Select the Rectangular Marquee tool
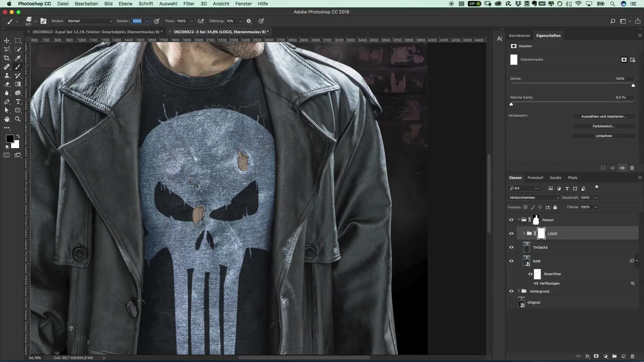 tap(18, 41)
